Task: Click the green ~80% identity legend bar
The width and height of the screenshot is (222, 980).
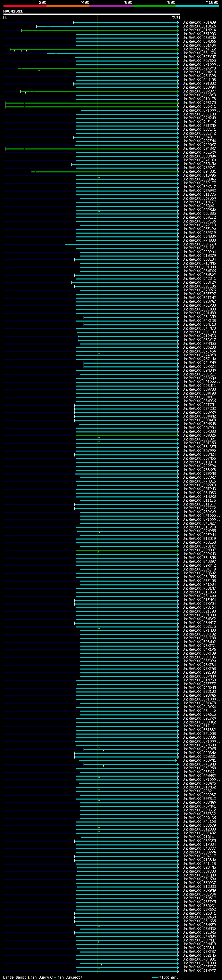Action: (154, 6)
